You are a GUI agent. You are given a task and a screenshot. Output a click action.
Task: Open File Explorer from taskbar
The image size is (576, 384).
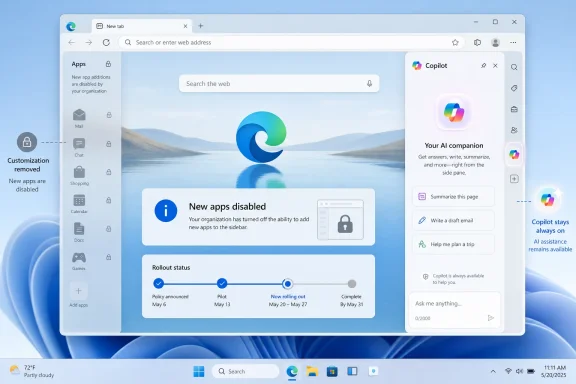pos(312,372)
